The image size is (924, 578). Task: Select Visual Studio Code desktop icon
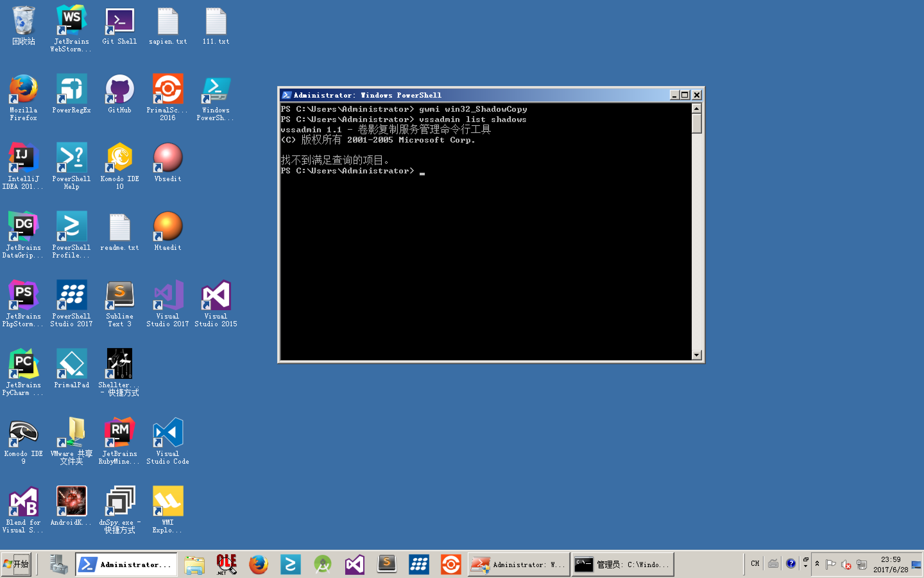(167, 441)
